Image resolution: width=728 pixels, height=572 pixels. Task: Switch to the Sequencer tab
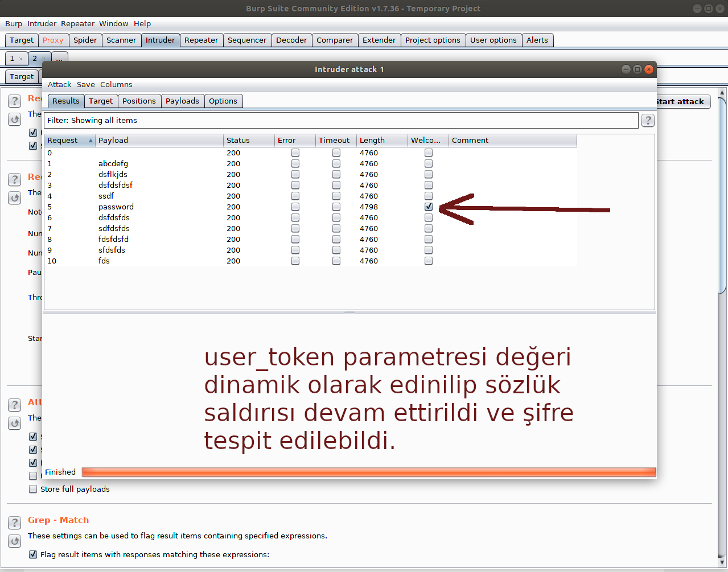pos(247,40)
